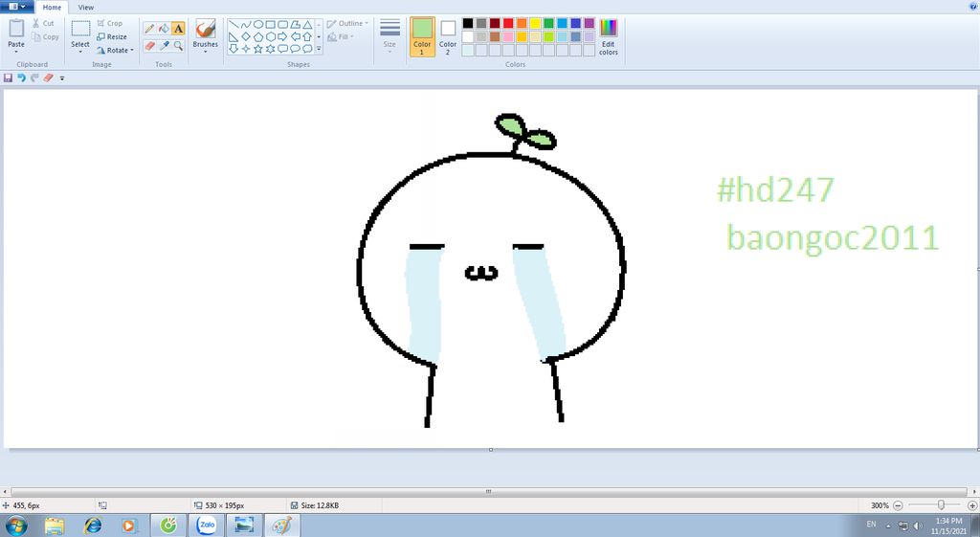Open Zalo from the taskbar
The width and height of the screenshot is (980, 537).
click(x=207, y=526)
